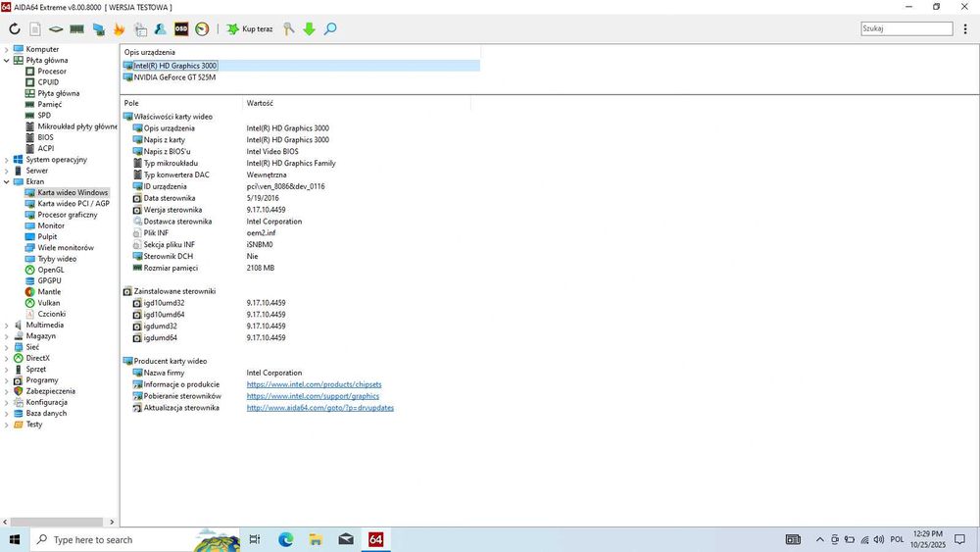This screenshot has width=980, height=552.
Task: Select ACPI in the tree
Action: [x=46, y=149]
